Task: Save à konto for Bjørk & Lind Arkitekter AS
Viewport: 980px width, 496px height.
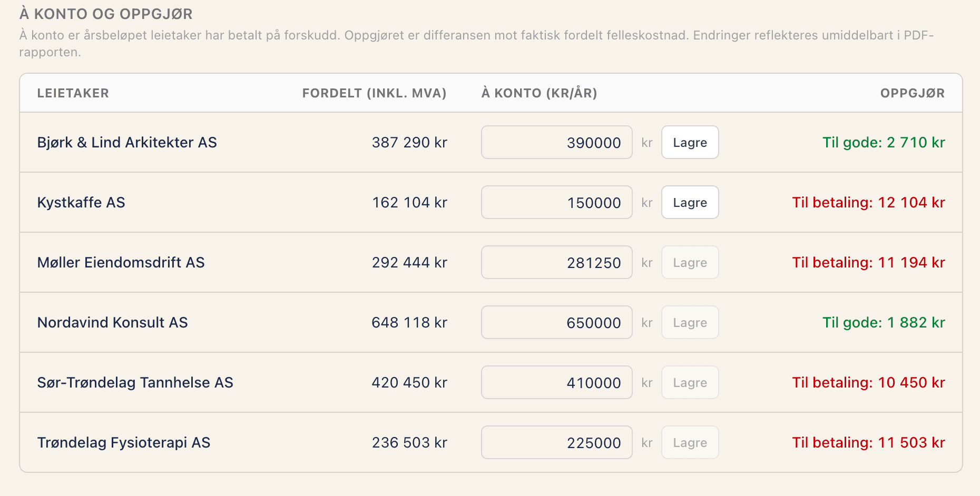Action: pos(690,142)
